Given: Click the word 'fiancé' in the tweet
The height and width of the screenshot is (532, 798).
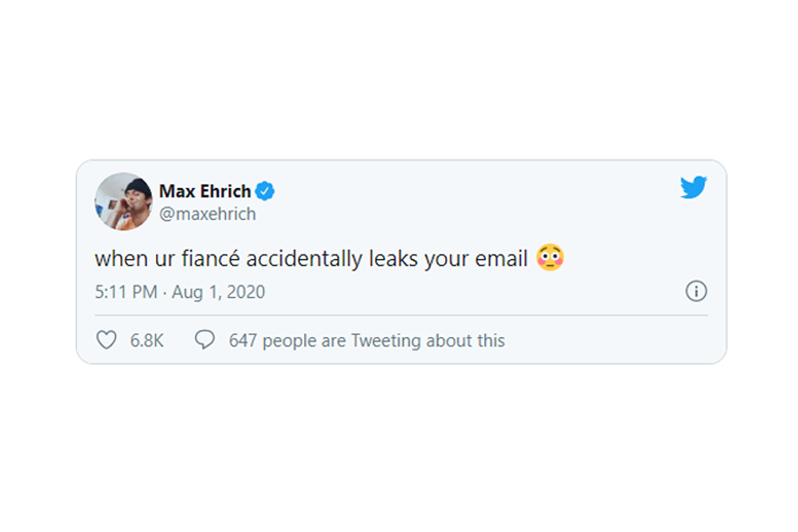Looking at the screenshot, I should [x=211, y=258].
